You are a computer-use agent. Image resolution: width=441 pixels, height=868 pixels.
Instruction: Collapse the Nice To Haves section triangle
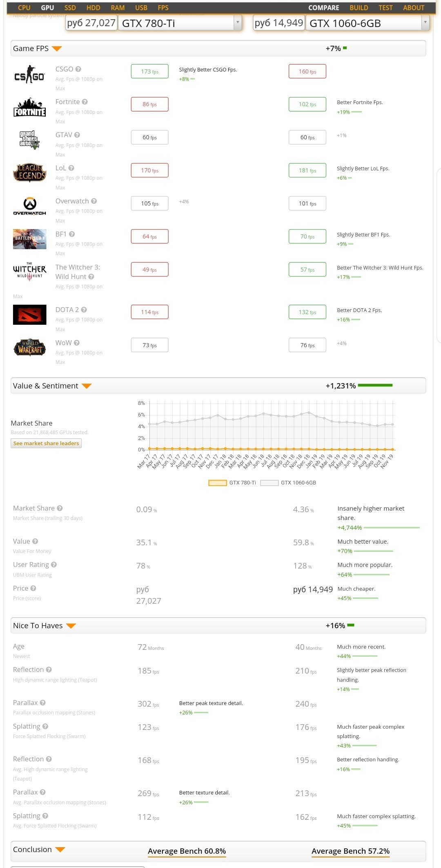(71, 626)
